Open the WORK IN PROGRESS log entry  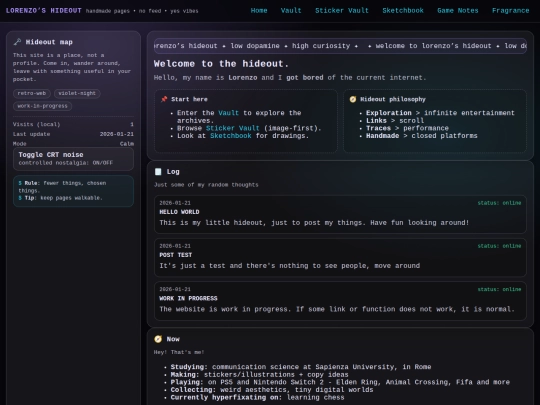point(340,301)
